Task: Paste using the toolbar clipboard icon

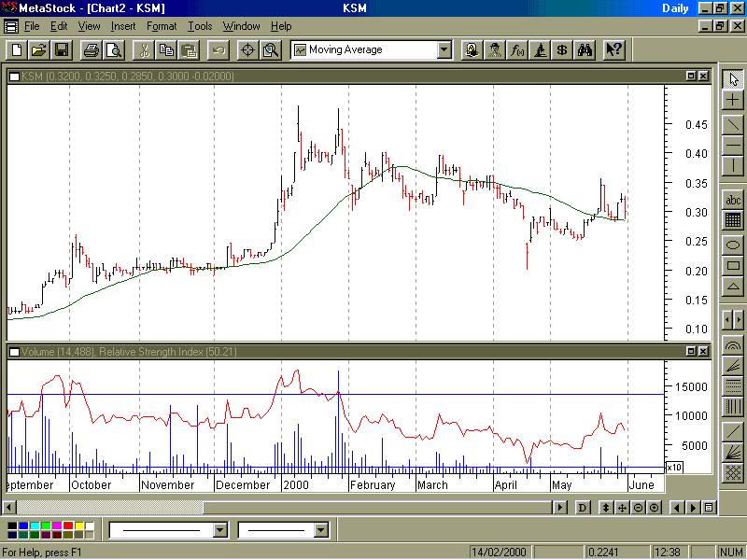Action: click(189, 49)
